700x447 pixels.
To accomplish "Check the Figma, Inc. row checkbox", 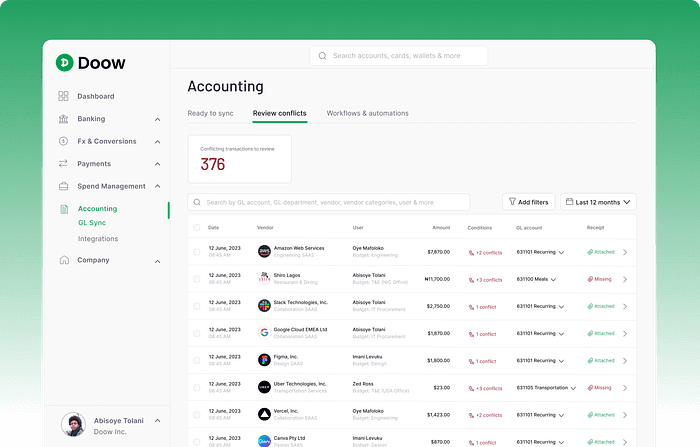I will point(197,360).
